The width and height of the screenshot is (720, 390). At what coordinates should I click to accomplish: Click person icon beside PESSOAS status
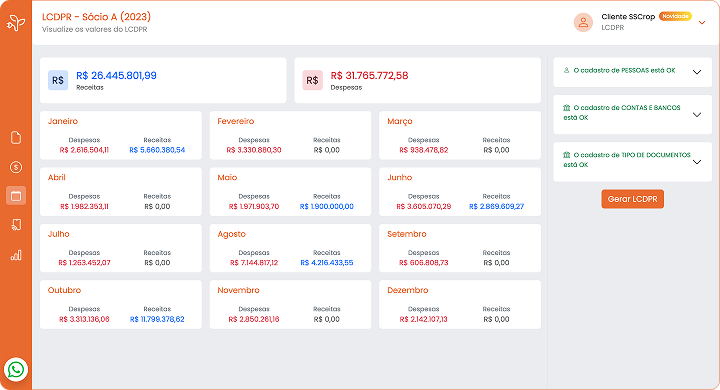[x=566, y=70]
